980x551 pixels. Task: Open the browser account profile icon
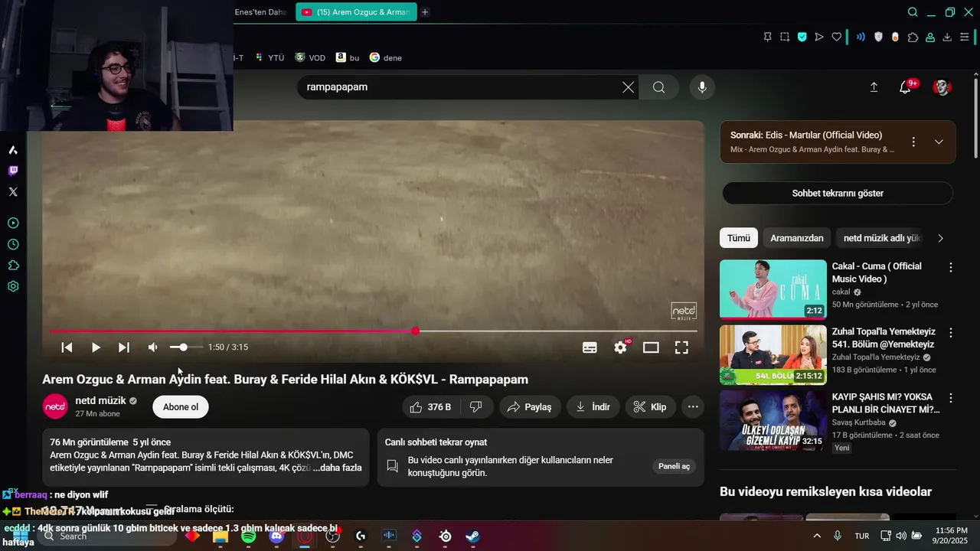pos(930,37)
